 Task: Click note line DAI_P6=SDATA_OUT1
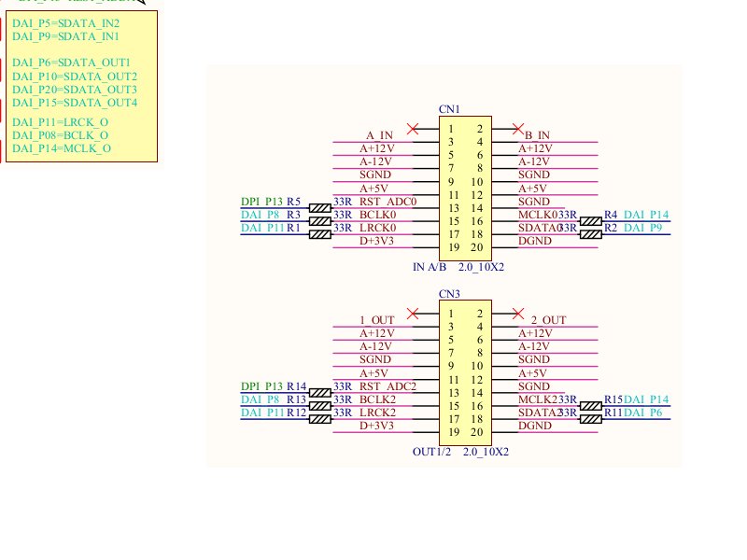point(72,63)
